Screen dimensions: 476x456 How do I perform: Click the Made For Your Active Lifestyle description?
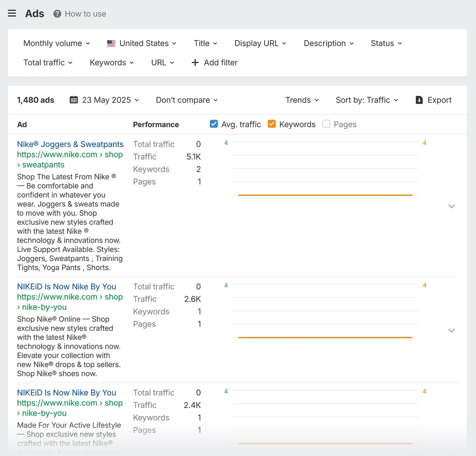point(69,439)
